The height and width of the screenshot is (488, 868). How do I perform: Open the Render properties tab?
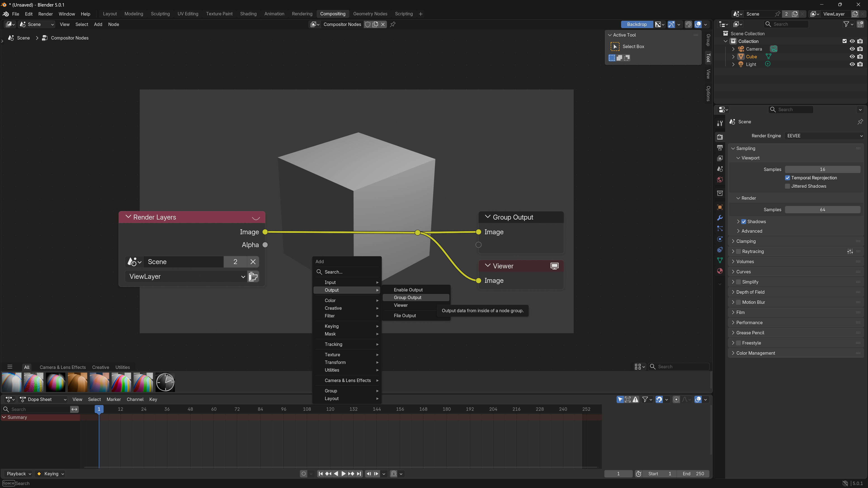tap(720, 137)
